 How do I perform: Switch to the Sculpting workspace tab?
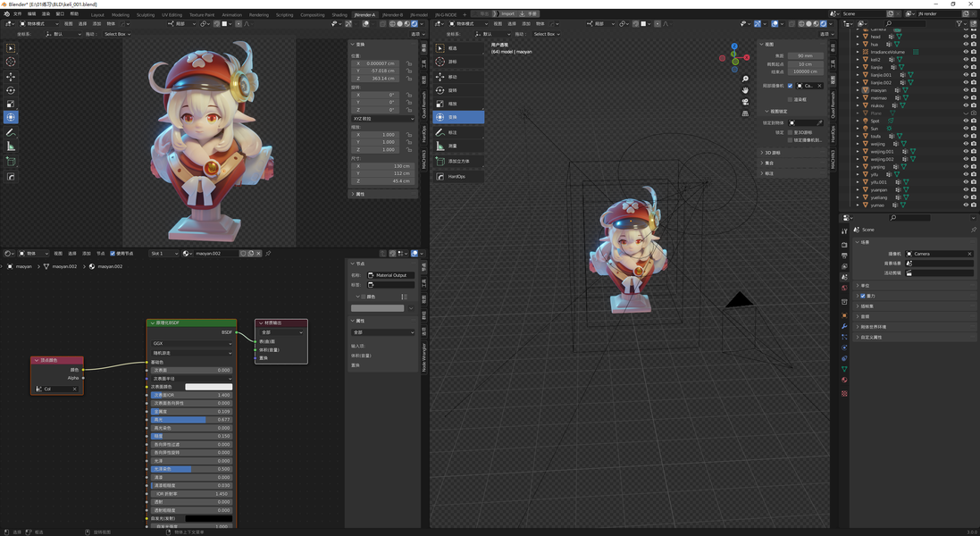[145, 14]
